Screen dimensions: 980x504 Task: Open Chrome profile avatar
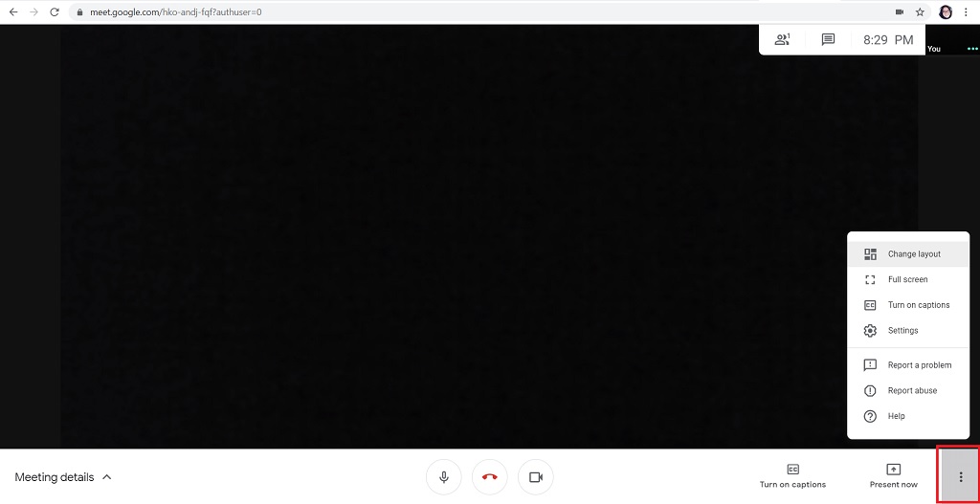(946, 12)
